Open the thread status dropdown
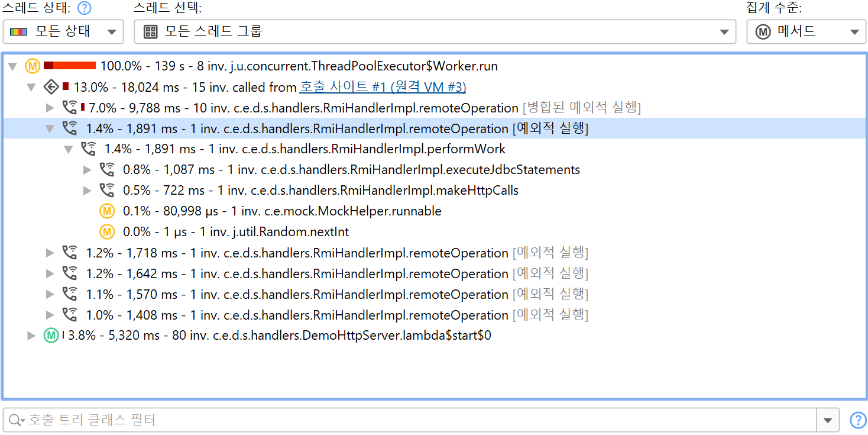 tap(63, 32)
